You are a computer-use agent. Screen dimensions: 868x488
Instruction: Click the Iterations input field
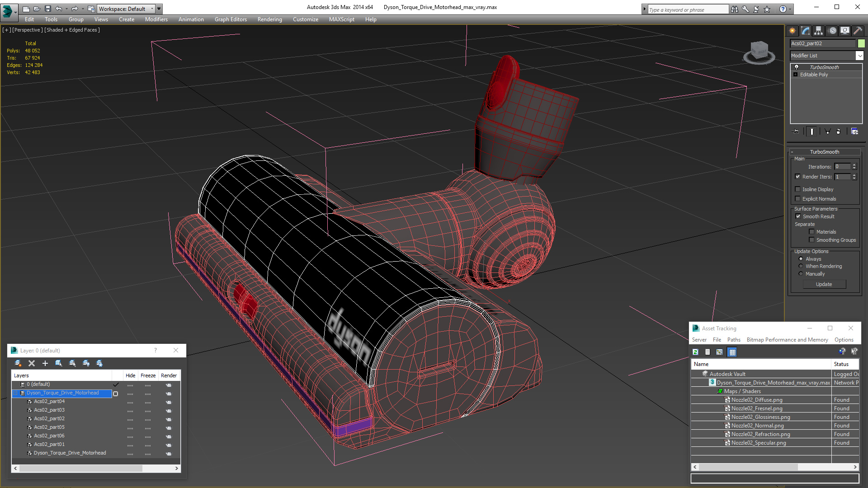click(x=842, y=167)
